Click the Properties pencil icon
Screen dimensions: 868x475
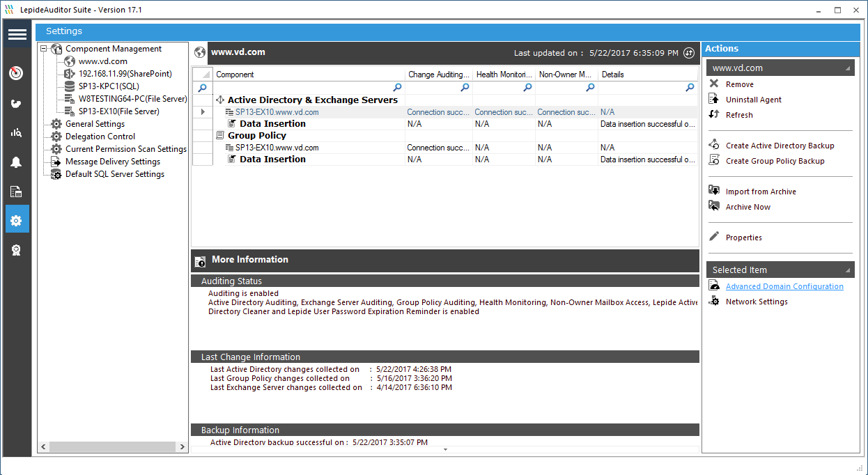click(713, 237)
